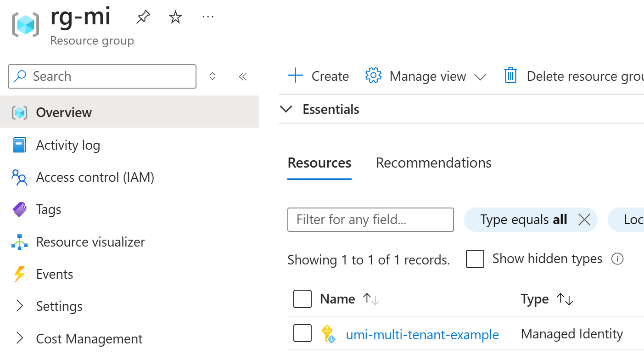
Task: Click the Filter for any field box
Action: pyautogui.click(x=370, y=219)
